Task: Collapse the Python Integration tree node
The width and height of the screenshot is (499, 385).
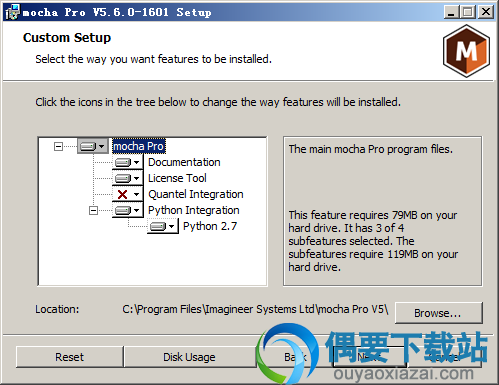Action: (93, 210)
